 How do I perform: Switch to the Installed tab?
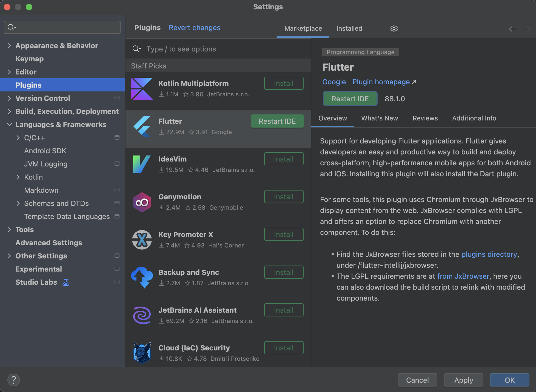(349, 28)
